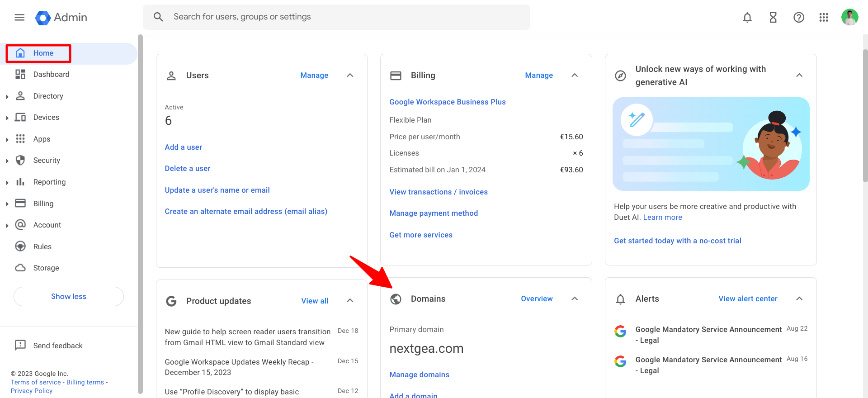Open View transactions / invoices
Image resolution: width=868 pixels, height=398 pixels.
tap(439, 192)
